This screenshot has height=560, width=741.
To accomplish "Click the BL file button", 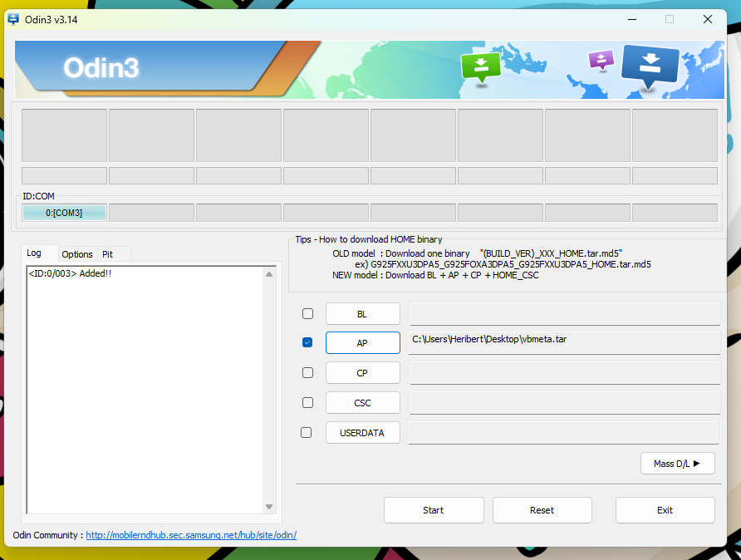I will pos(362,314).
